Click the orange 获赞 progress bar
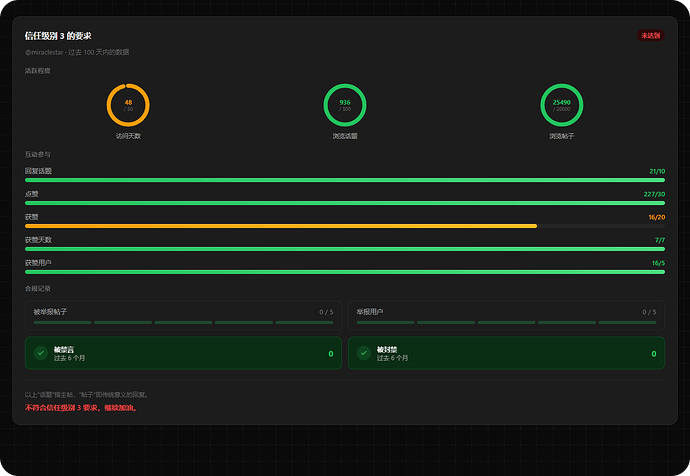This screenshot has height=476, width=690. tap(345, 226)
